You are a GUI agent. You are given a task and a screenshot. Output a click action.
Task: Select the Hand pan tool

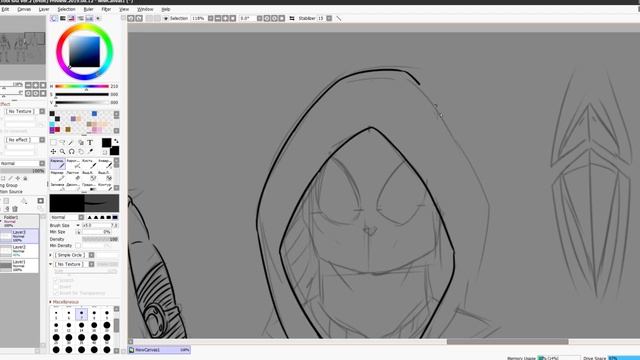click(81, 151)
